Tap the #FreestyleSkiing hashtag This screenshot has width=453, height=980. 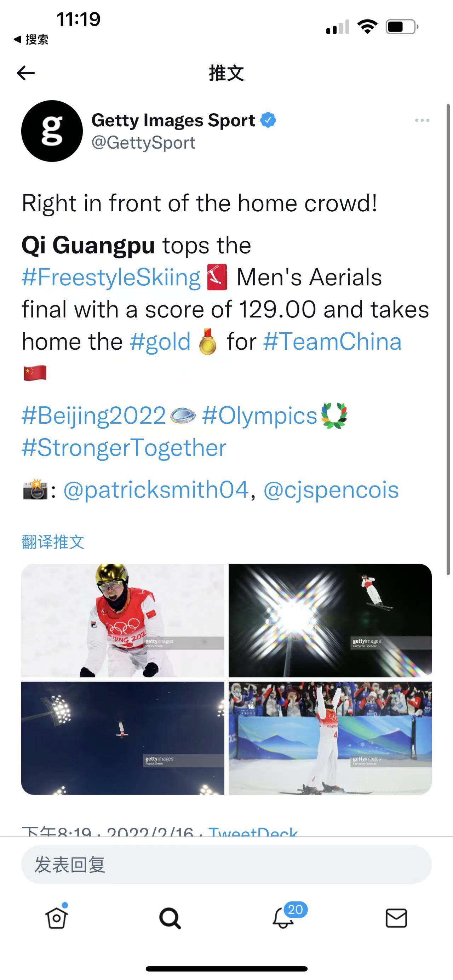click(111, 277)
